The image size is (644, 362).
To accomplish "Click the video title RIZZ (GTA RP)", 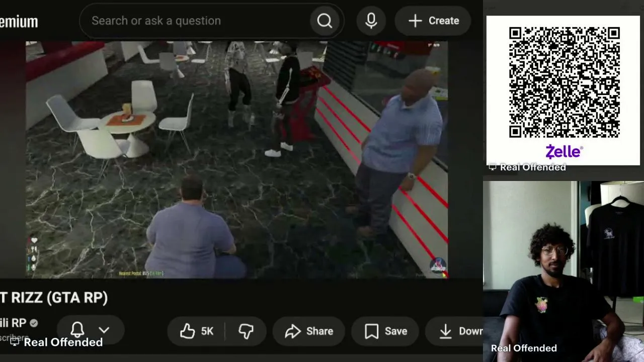I will tap(54, 298).
